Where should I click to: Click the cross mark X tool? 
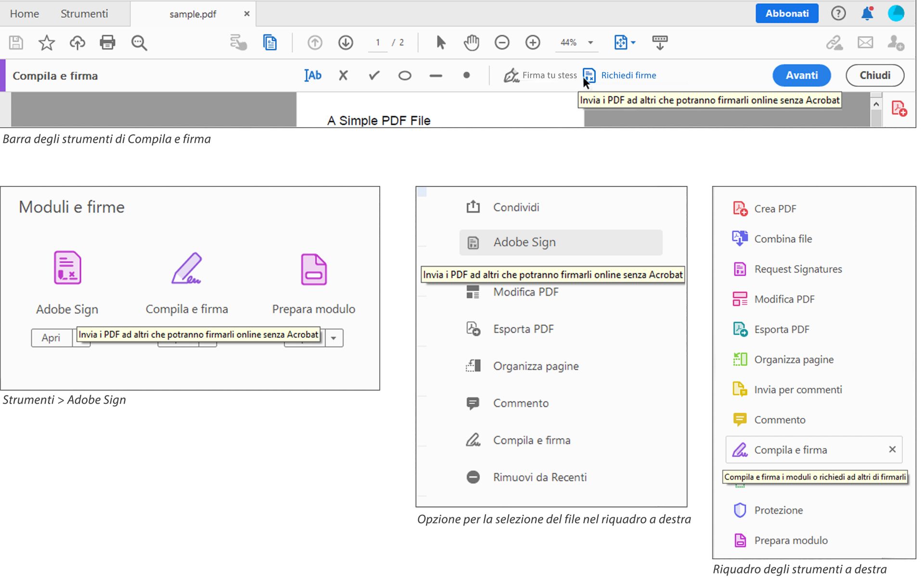coord(343,76)
